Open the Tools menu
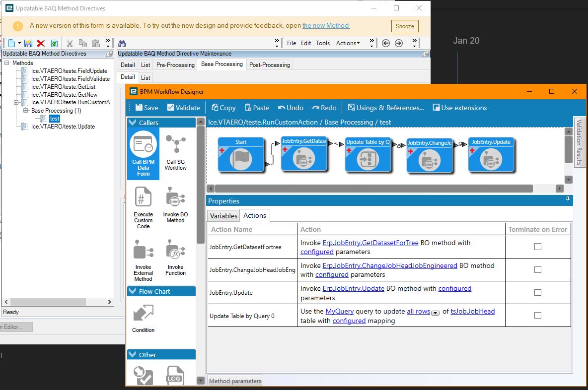This screenshot has width=588, height=390. 322,43
